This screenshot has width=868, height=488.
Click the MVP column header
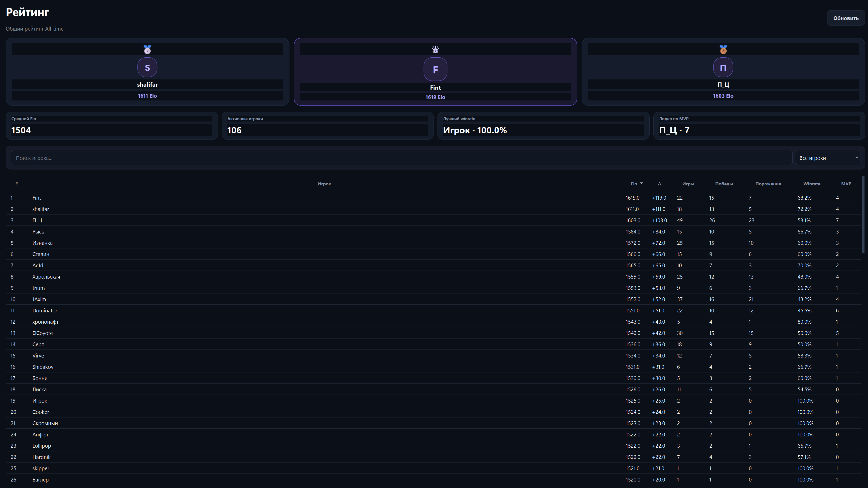(846, 184)
